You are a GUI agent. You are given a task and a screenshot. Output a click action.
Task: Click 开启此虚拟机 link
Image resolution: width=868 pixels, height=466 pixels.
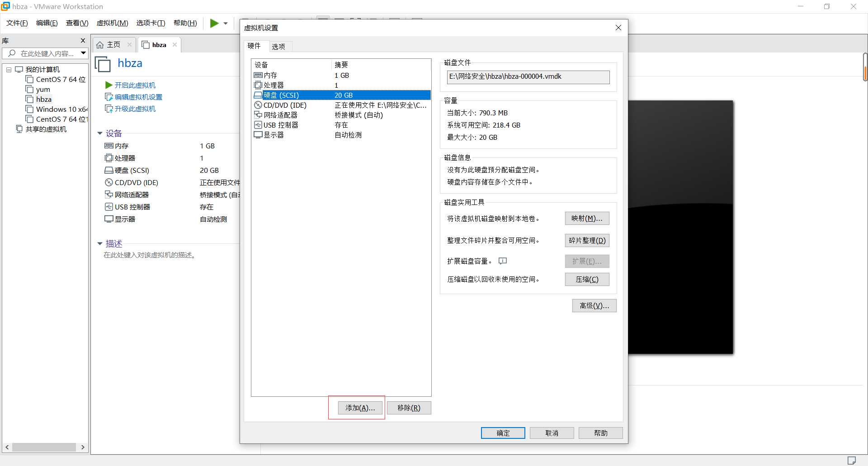pyautogui.click(x=130, y=85)
